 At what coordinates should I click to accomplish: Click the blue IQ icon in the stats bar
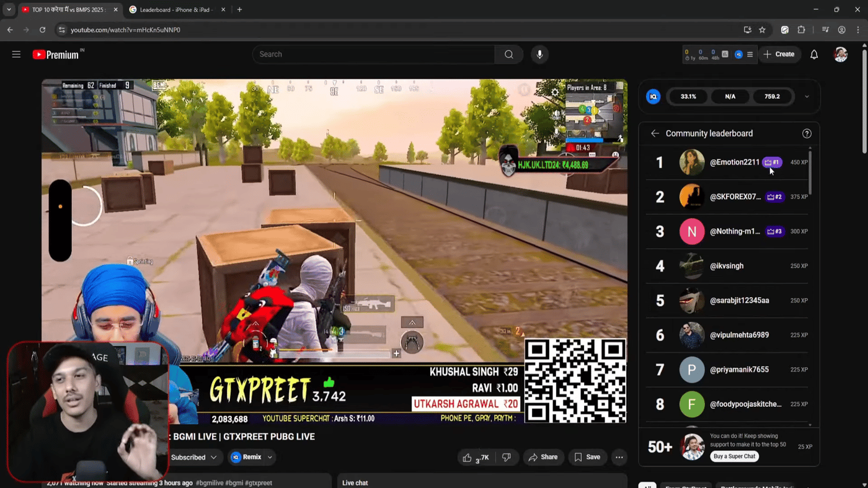[x=653, y=96]
